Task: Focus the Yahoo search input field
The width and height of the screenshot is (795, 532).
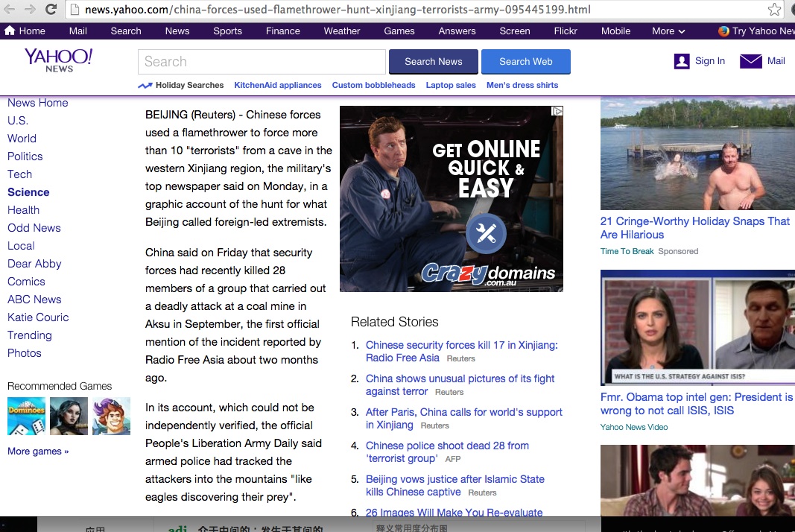Action: [x=262, y=61]
